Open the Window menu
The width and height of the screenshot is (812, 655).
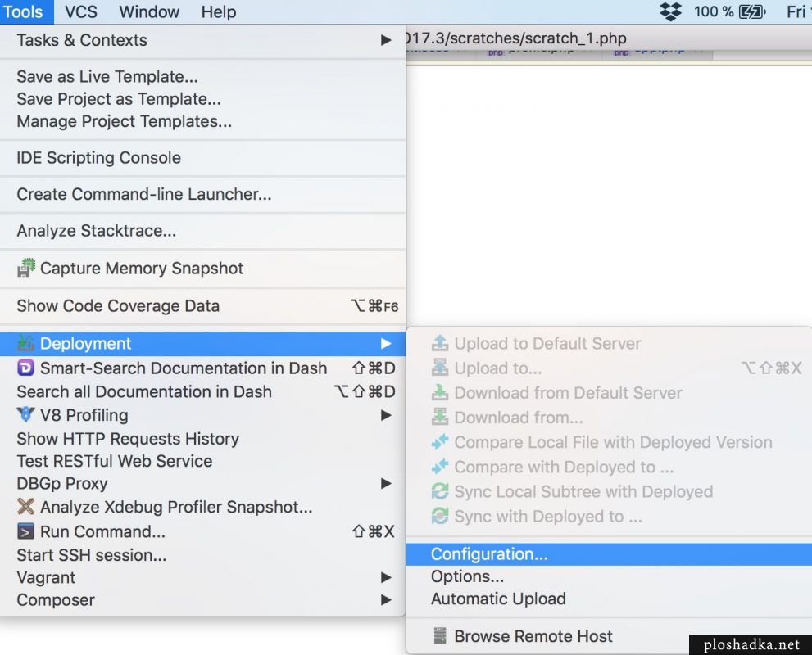point(148,11)
